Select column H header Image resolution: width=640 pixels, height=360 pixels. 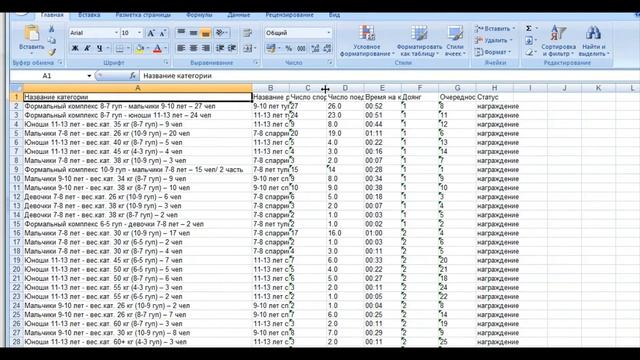tap(494, 88)
